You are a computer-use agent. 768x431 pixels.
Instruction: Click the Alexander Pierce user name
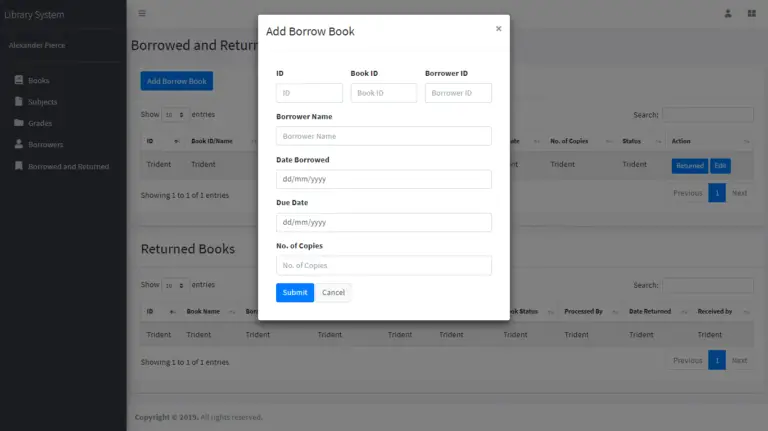(37, 45)
